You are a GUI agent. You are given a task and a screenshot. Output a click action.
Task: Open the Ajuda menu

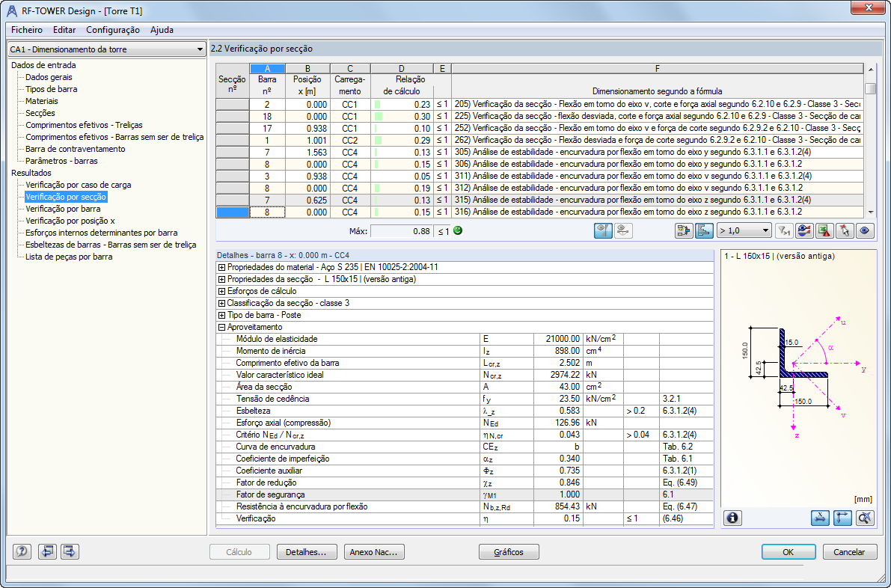pos(162,29)
